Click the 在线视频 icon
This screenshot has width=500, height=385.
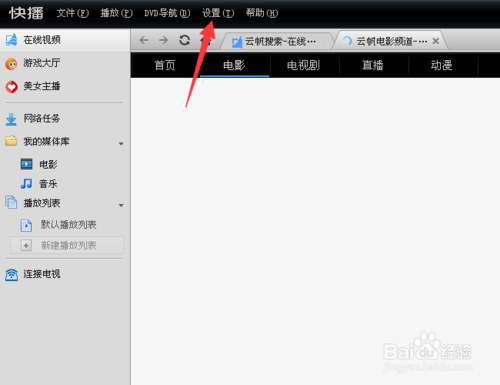(11, 40)
